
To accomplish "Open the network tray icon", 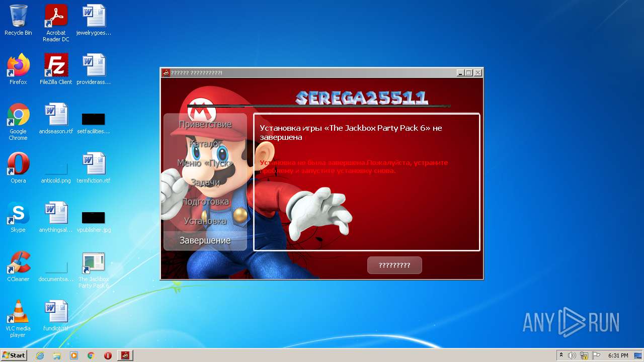I will coord(584,355).
